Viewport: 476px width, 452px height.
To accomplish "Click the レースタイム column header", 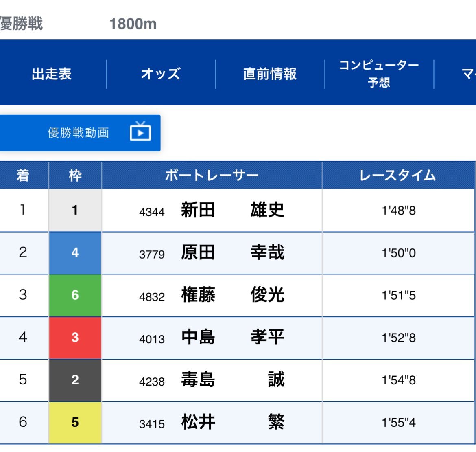I will tap(398, 175).
